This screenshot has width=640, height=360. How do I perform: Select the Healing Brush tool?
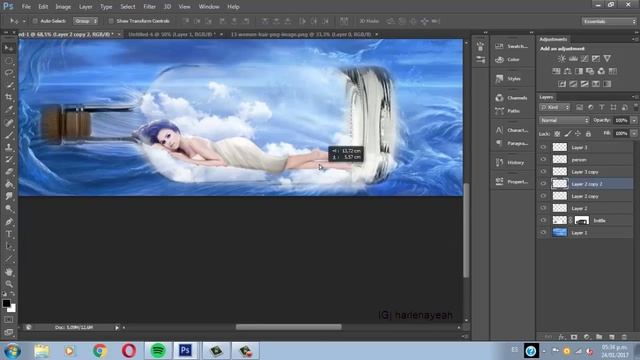9,122
